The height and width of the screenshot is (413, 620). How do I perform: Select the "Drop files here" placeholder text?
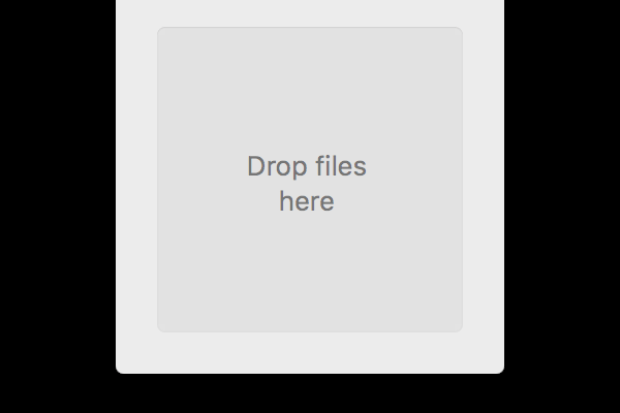tap(307, 184)
